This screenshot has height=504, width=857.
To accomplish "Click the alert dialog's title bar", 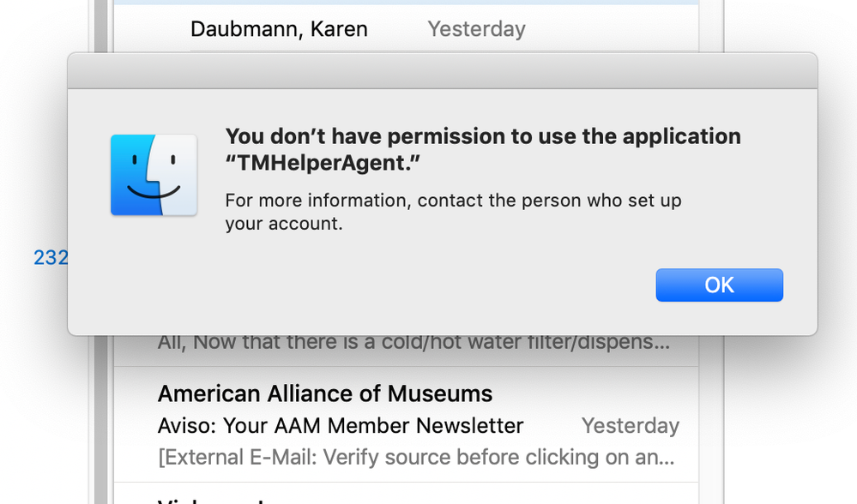I will (x=443, y=71).
